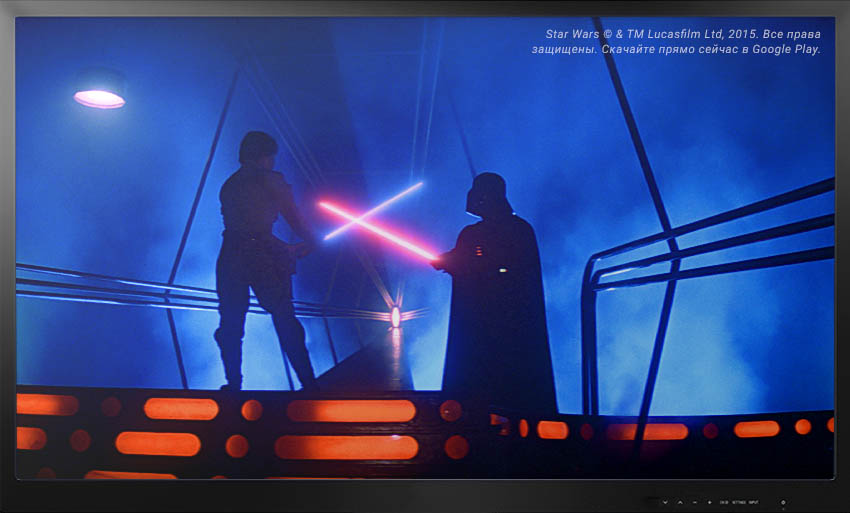Image resolution: width=850 pixels, height=513 pixels.
Task: Tap the up arrow monitor bezel button
Action: (x=680, y=502)
